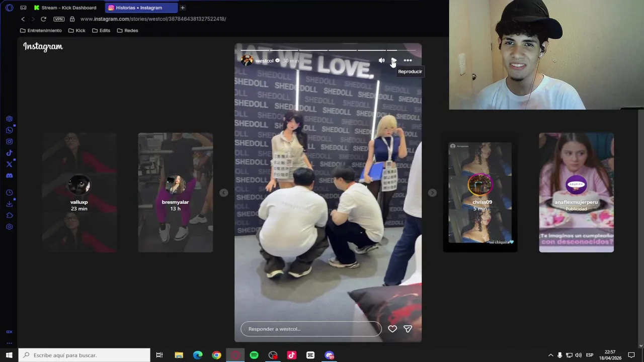Open the Redes bookmarks folder
Image resolution: width=644 pixels, height=362 pixels.
pyautogui.click(x=127, y=31)
